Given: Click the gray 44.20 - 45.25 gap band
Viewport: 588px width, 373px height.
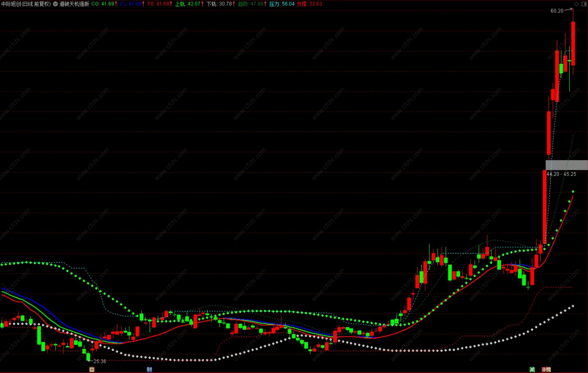Looking at the screenshot, I should [x=567, y=165].
